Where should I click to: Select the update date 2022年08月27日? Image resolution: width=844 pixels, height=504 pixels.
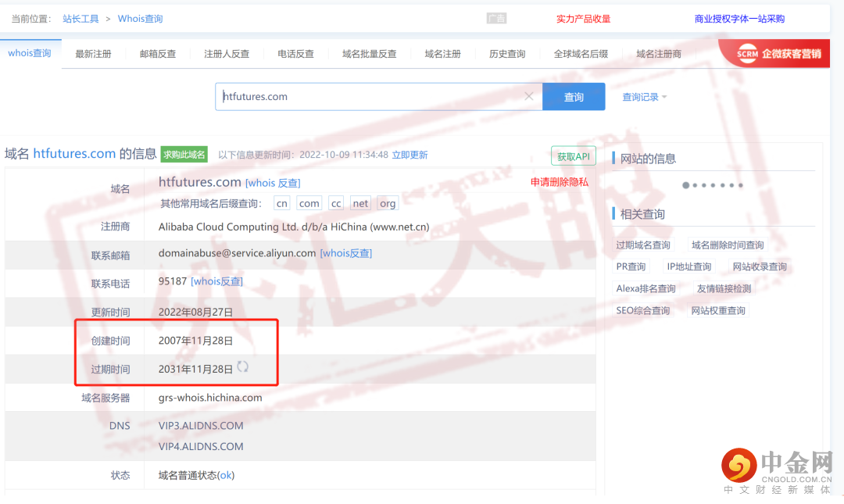195,313
